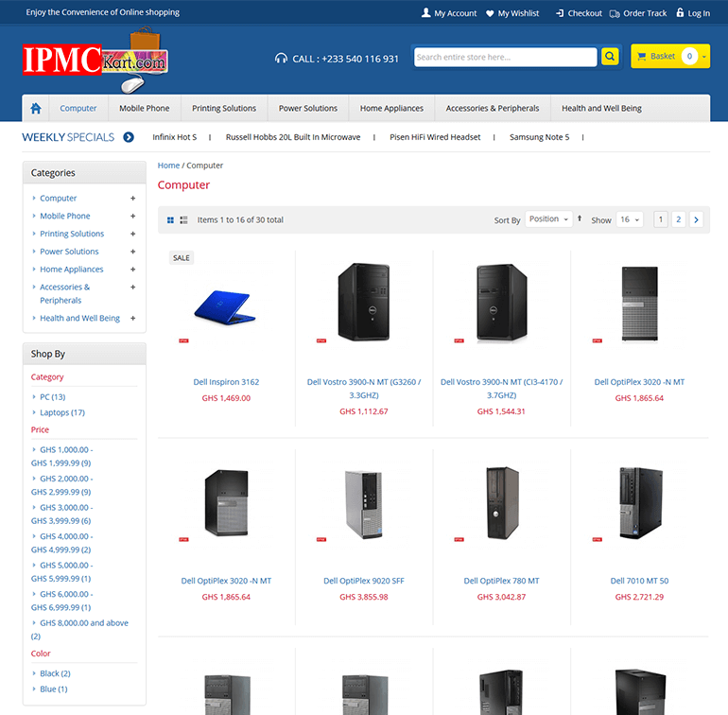Filter by Laptops (17) category
The image size is (728, 715).
62,412
